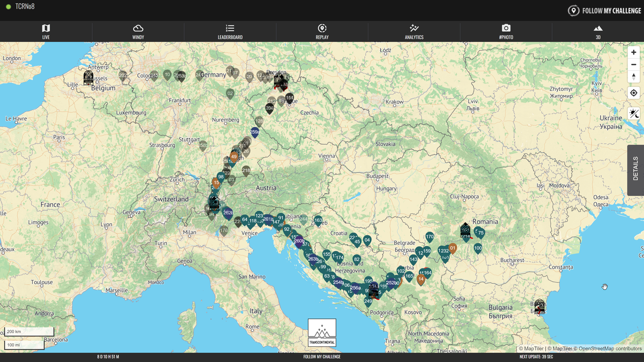Select blue rider marker 254b
Screen dimensions: 644x362
point(339,283)
